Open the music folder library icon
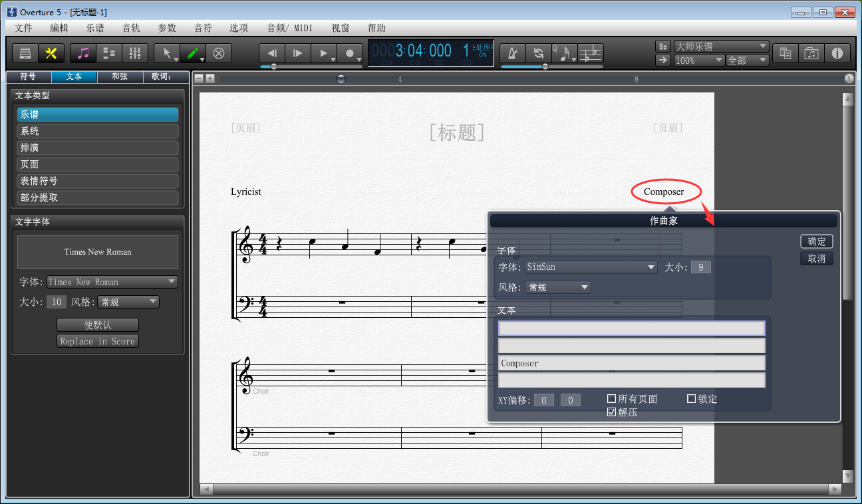 pyautogui.click(x=811, y=53)
